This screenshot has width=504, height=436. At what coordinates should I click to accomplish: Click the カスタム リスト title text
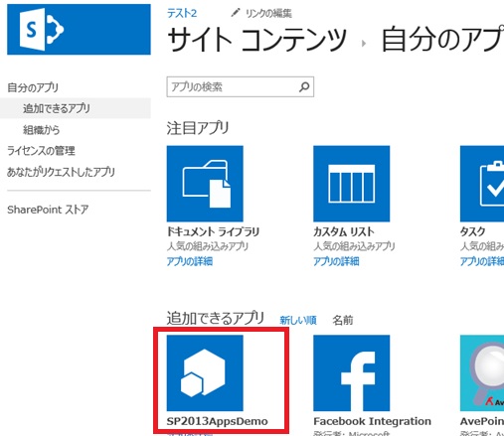[344, 231]
